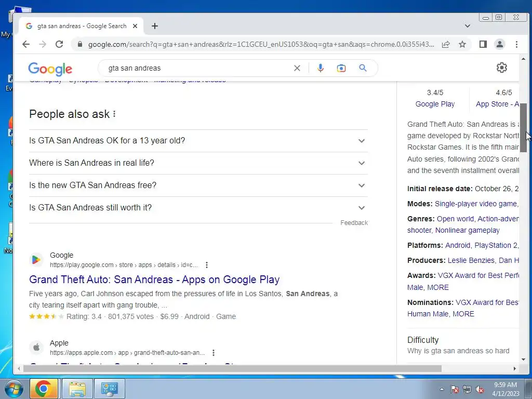Open Google quick settings gear
This screenshot has width=532, height=399.
[x=501, y=68]
